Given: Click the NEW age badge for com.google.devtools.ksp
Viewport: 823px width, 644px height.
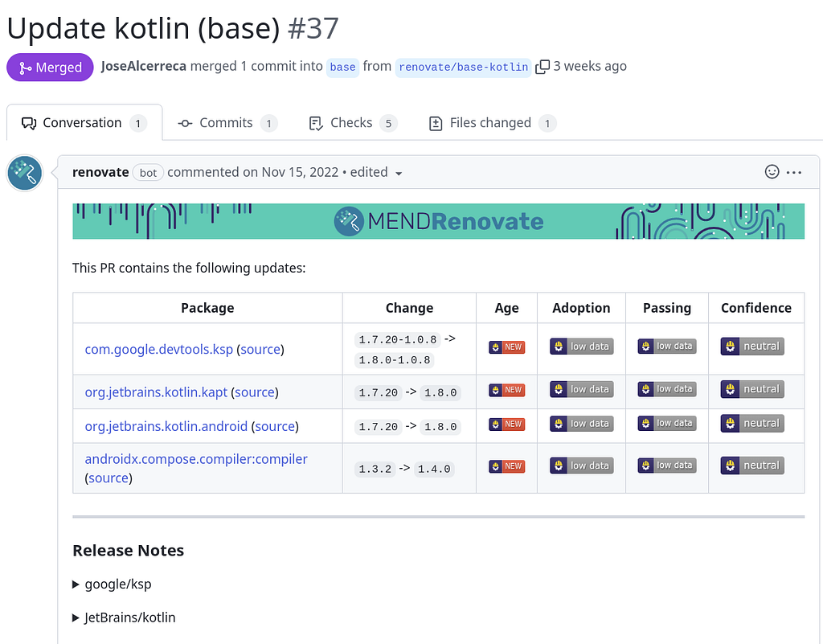Looking at the screenshot, I should pos(506,347).
